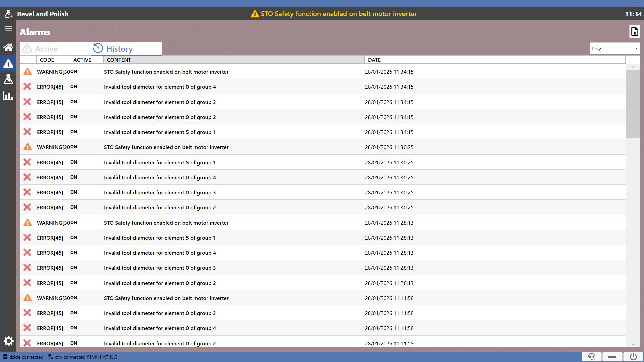Switch to the Active alarms tab

(55, 49)
